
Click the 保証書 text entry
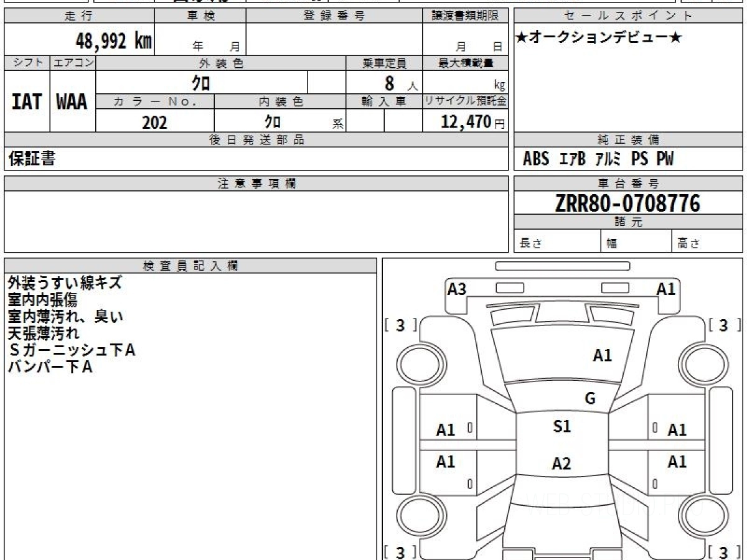pos(32,159)
